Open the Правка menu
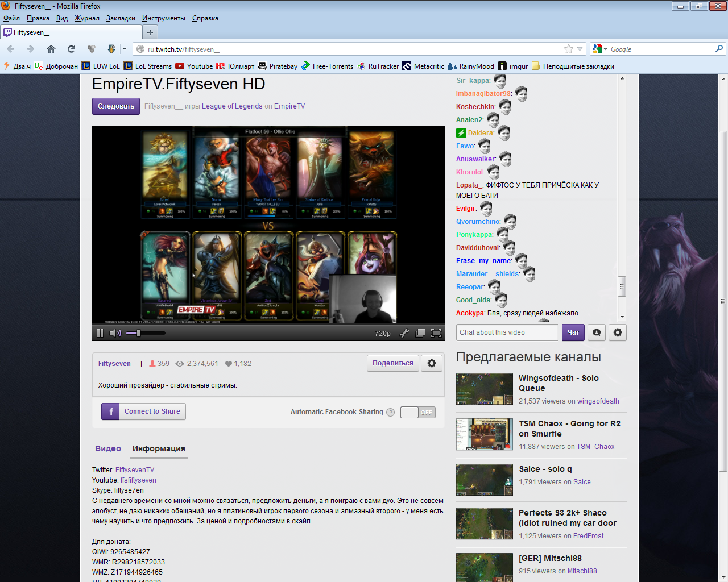Screen dimensions: 728x582 (38, 18)
